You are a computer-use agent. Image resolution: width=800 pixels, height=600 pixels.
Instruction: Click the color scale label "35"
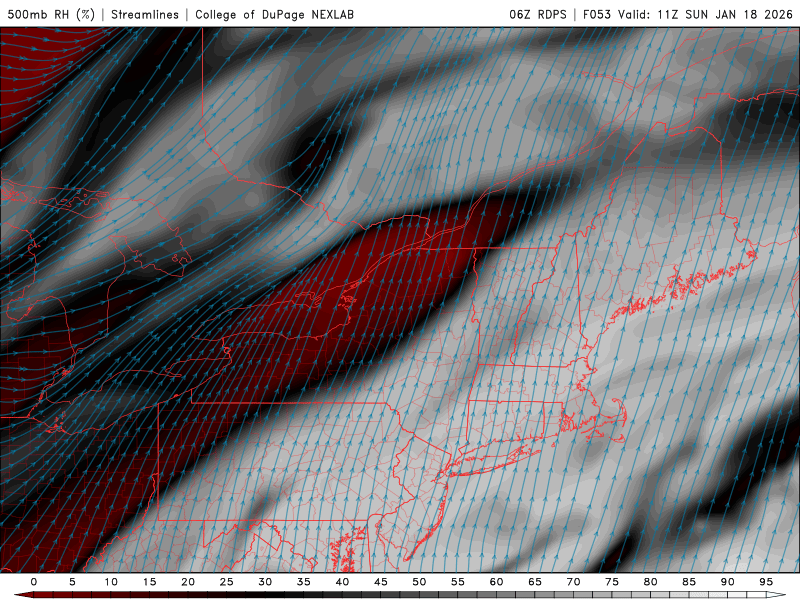coord(304,582)
